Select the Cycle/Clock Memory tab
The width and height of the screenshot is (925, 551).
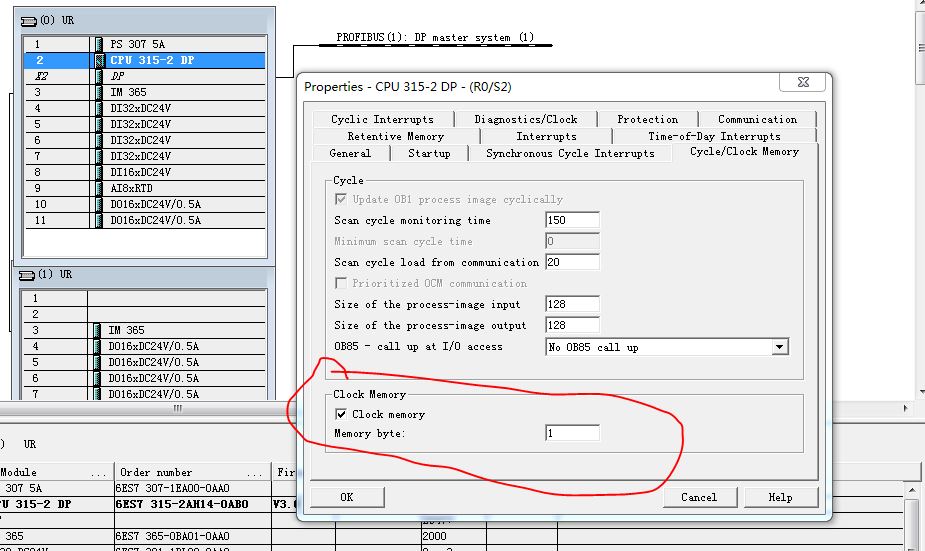(x=744, y=152)
